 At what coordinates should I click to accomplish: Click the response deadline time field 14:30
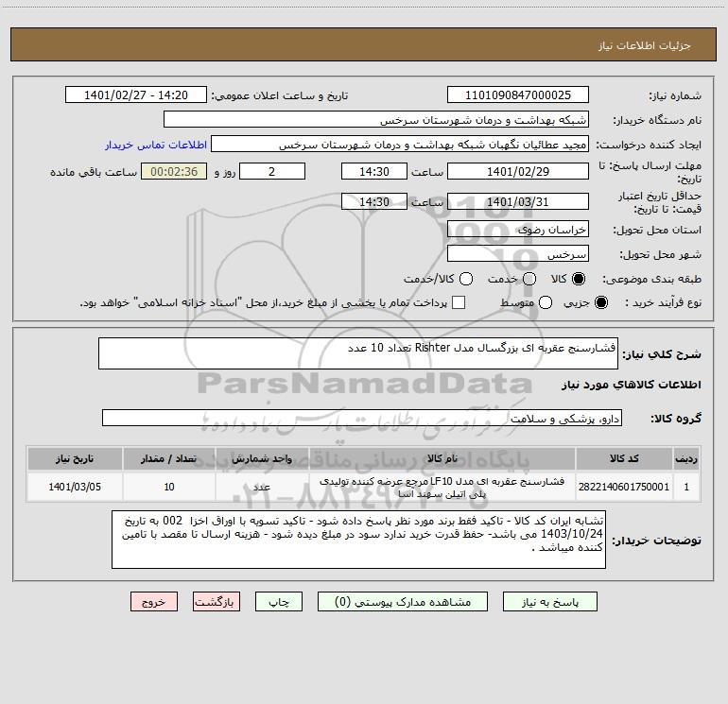[x=374, y=171]
